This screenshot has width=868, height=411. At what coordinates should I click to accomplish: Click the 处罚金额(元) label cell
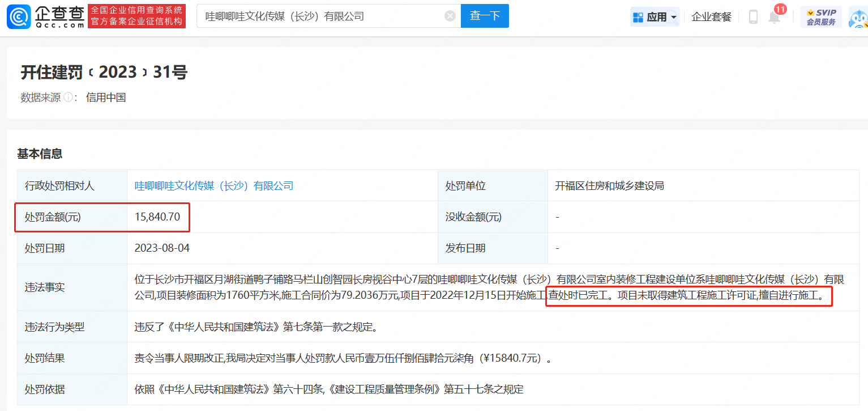coord(72,217)
